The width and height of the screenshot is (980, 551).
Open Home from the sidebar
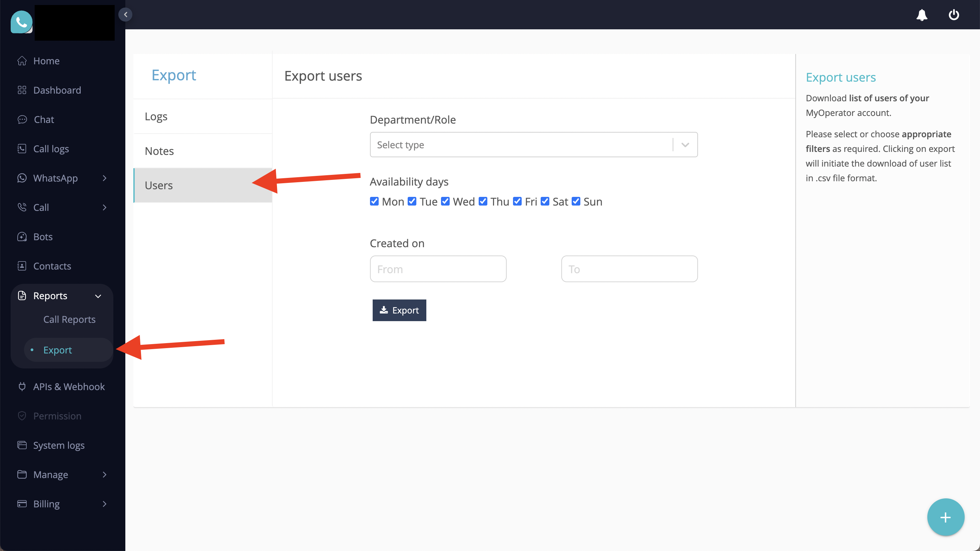coord(46,61)
